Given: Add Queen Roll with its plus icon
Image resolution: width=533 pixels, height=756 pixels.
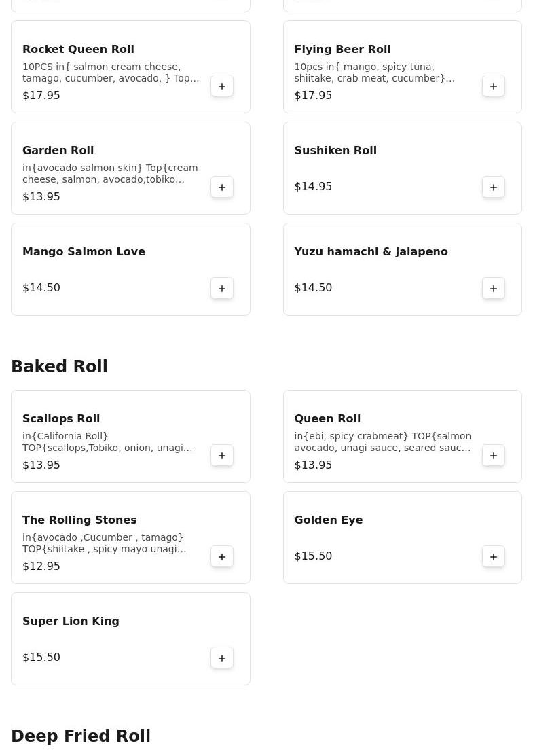Looking at the screenshot, I should click(x=494, y=456).
